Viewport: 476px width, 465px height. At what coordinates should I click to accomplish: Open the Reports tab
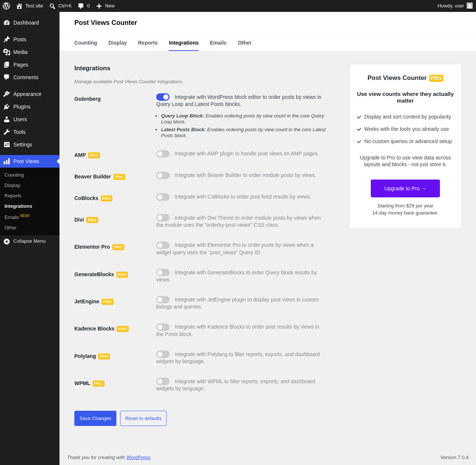148,43
